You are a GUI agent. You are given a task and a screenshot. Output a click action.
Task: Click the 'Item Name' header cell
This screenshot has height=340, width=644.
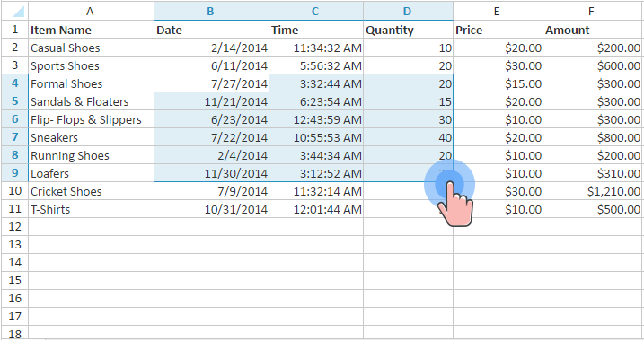point(91,30)
